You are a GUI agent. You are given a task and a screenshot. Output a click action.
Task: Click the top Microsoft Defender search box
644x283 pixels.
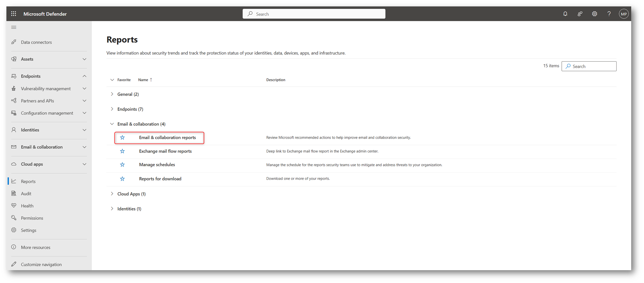pyautogui.click(x=314, y=14)
